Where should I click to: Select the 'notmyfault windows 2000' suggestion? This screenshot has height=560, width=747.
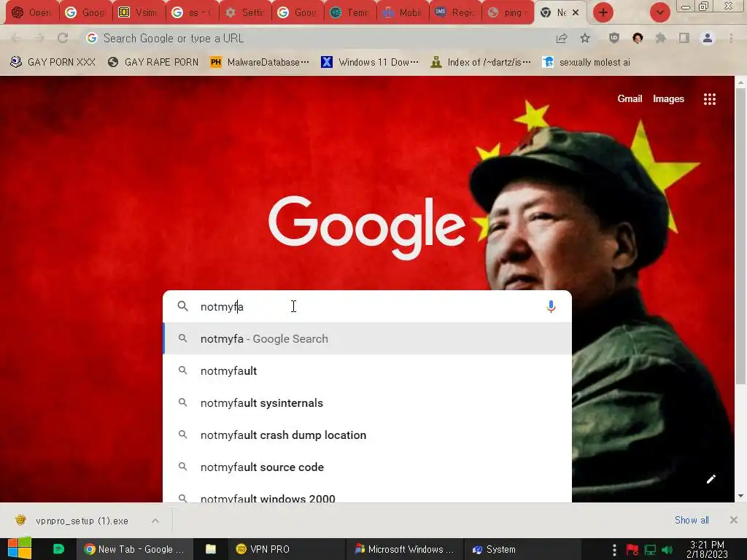point(367,495)
